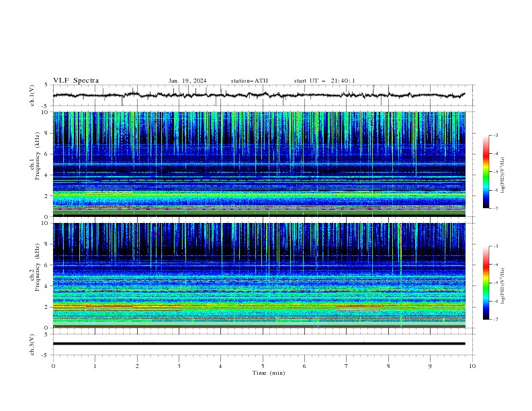
Task: Click the red 2 kHz band in ch.2 spectrogram
Action: coord(259,306)
